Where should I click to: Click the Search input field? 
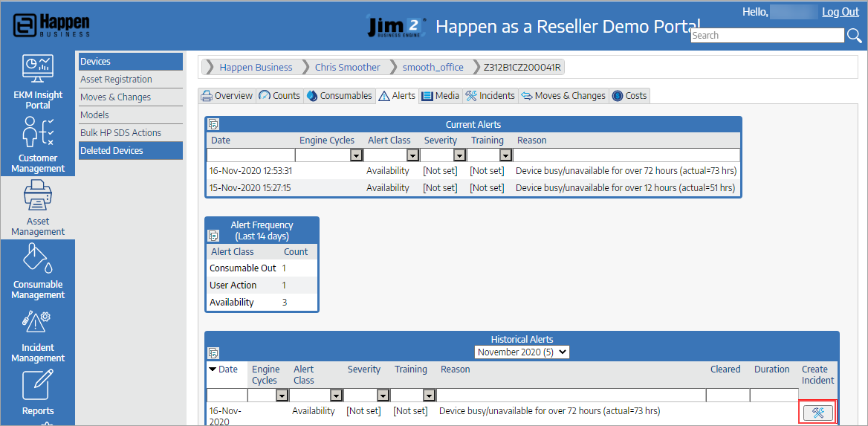768,36
